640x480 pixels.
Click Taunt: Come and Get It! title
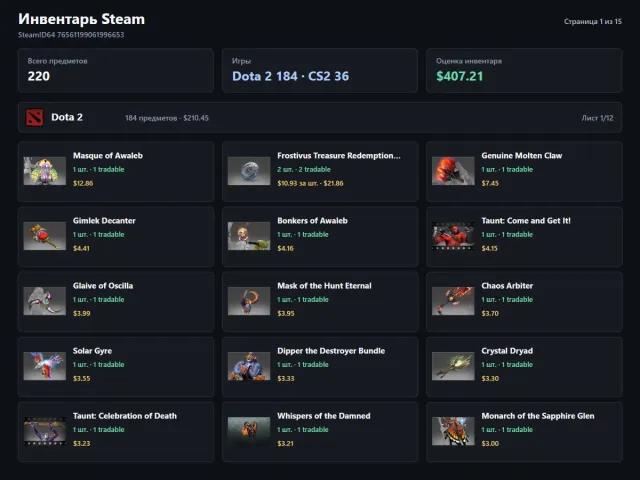tap(526, 220)
